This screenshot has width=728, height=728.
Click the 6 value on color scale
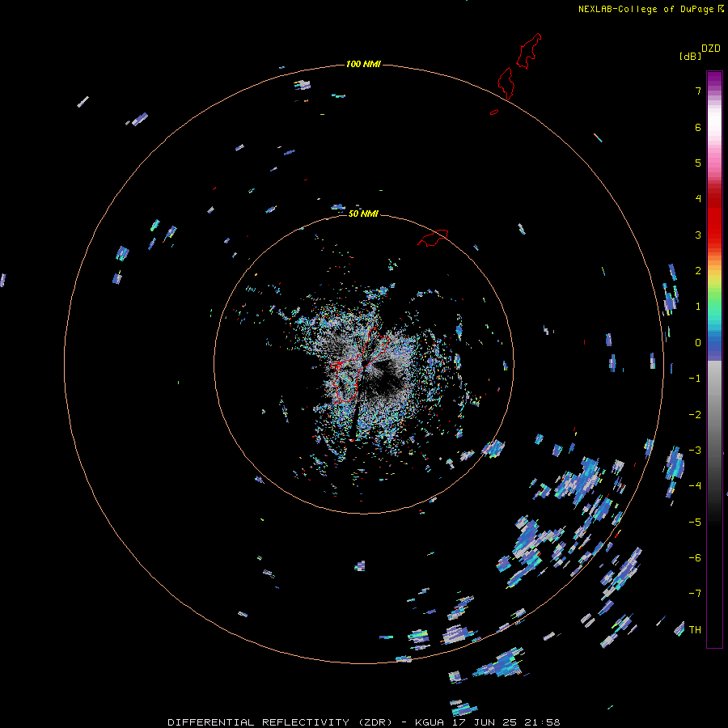(x=698, y=127)
